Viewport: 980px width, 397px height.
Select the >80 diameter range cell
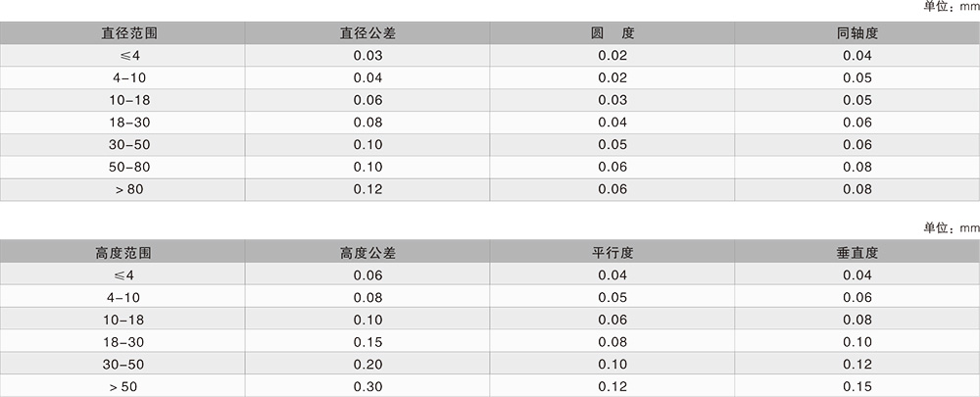point(127,190)
